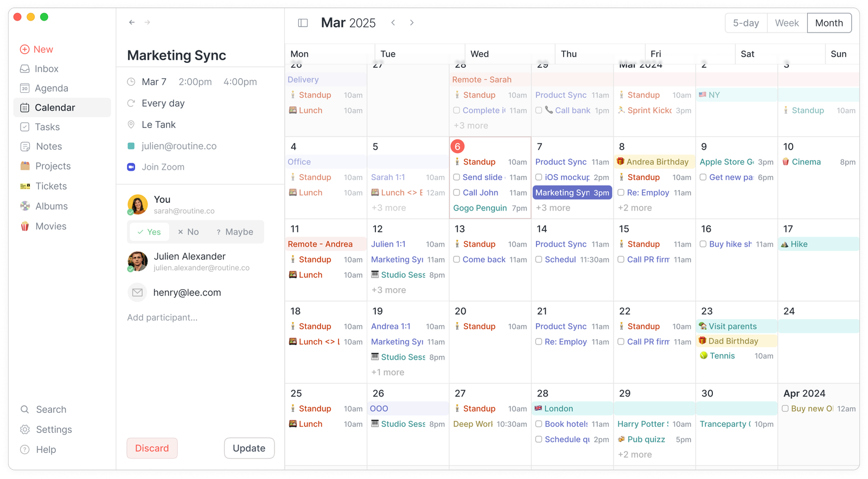Click the Join Zoom video icon
868x479 pixels.
(131, 167)
